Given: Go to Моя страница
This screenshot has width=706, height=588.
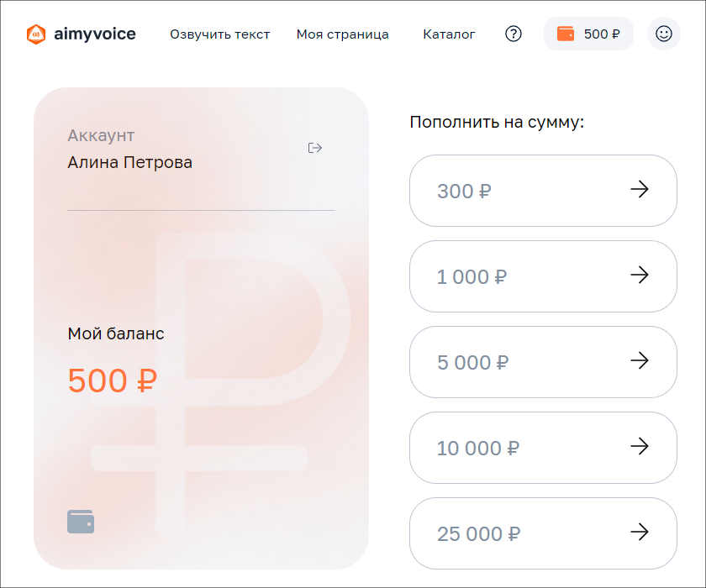Looking at the screenshot, I should [x=342, y=34].
